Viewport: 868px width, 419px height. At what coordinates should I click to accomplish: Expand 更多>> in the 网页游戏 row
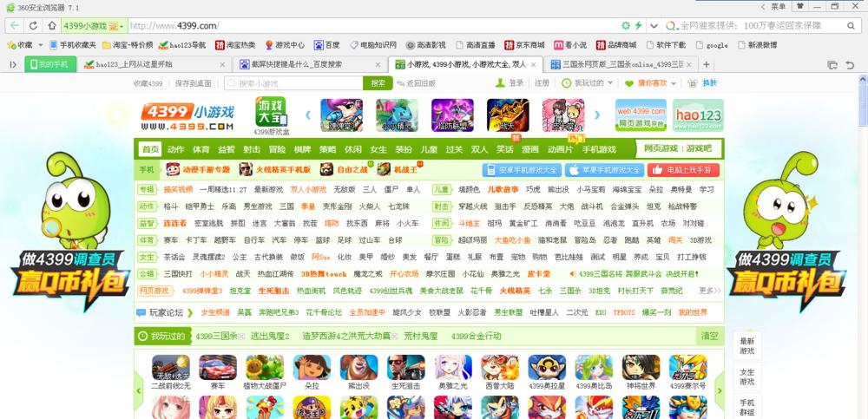point(710,290)
